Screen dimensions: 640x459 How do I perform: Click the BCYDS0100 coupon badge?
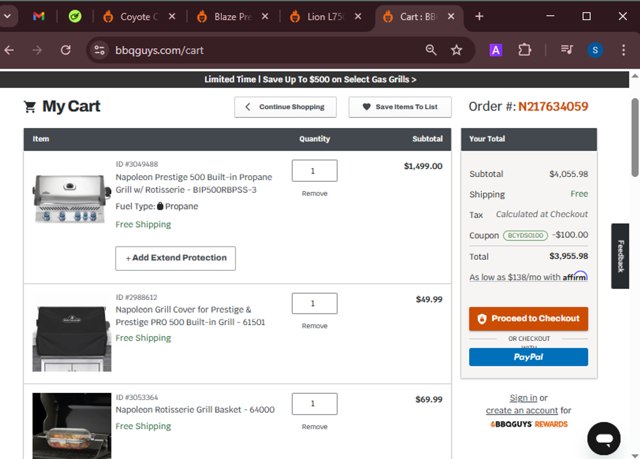[525, 235]
